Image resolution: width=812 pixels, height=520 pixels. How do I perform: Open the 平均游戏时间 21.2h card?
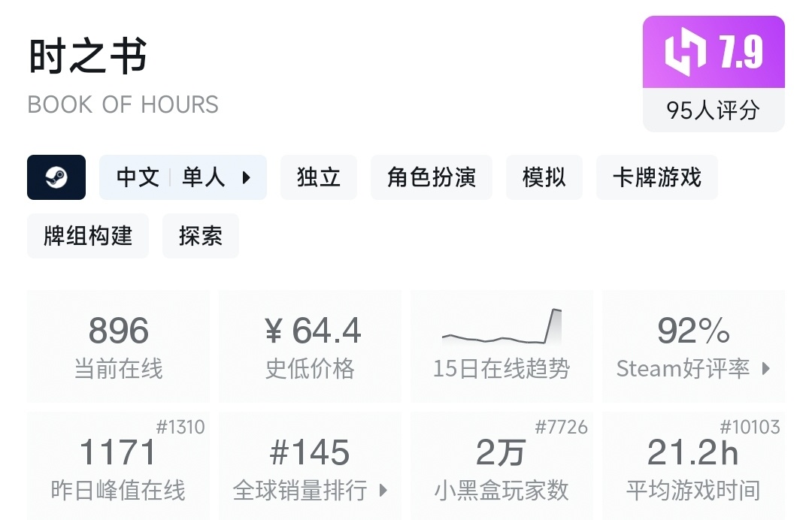click(x=693, y=466)
